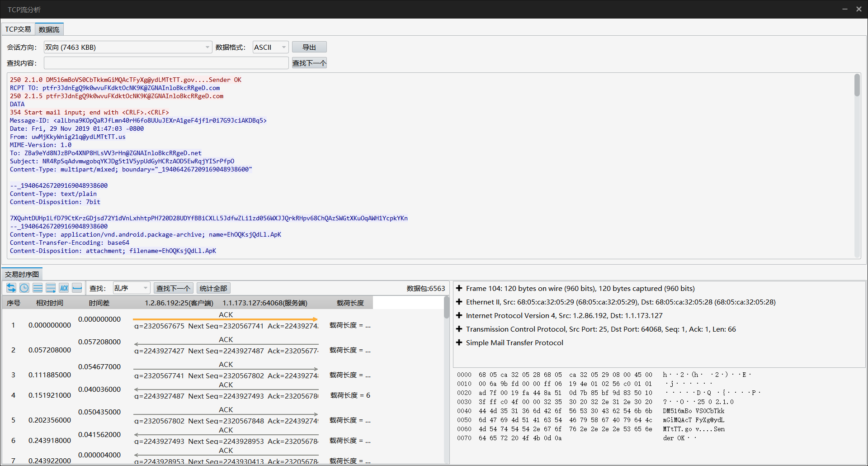
Task: Minimize the TCP流分析 window
Action: (844, 9)
